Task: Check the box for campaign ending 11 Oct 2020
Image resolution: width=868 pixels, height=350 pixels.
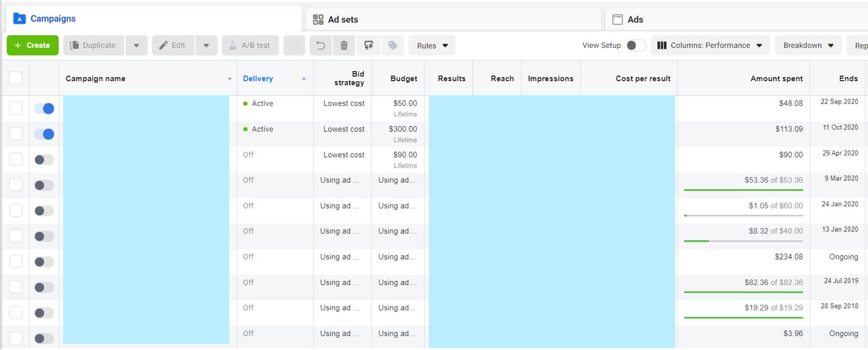Action: coord(16,134)
